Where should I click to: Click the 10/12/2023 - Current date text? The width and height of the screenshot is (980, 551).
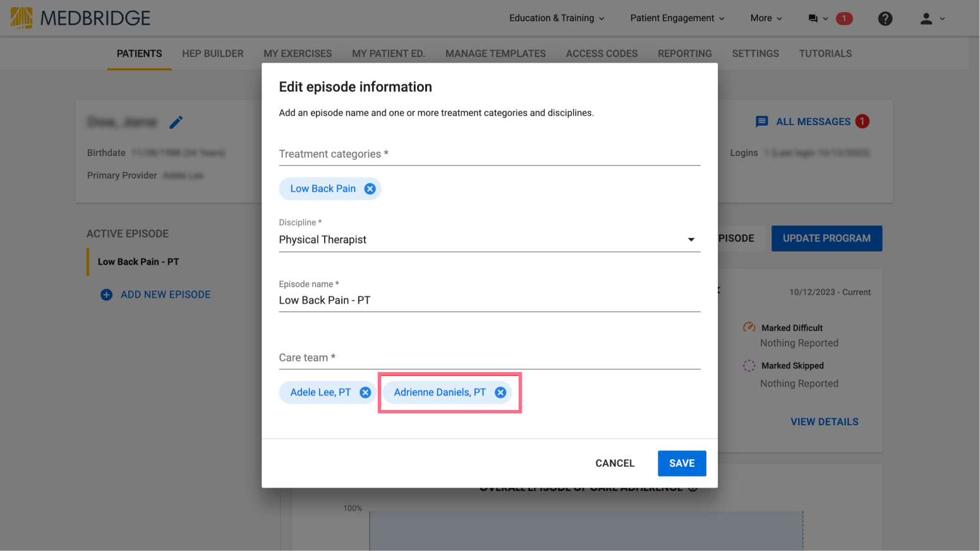click(x=830, y=292)
